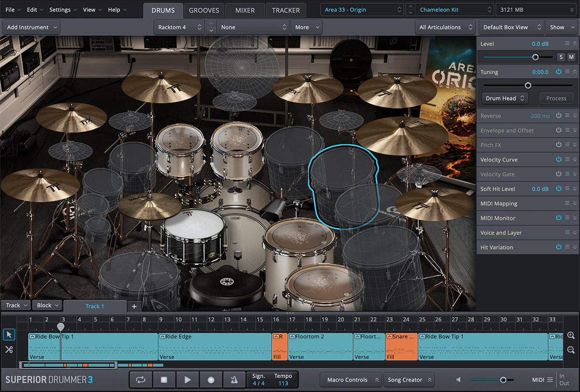Toggle Hit Variation power button
The height and width of the screenshot is (392, 580).
coord(559,247)
